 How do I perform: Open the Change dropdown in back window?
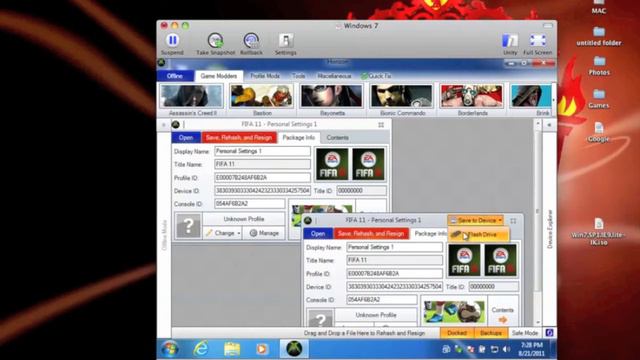tap(223, 233)
